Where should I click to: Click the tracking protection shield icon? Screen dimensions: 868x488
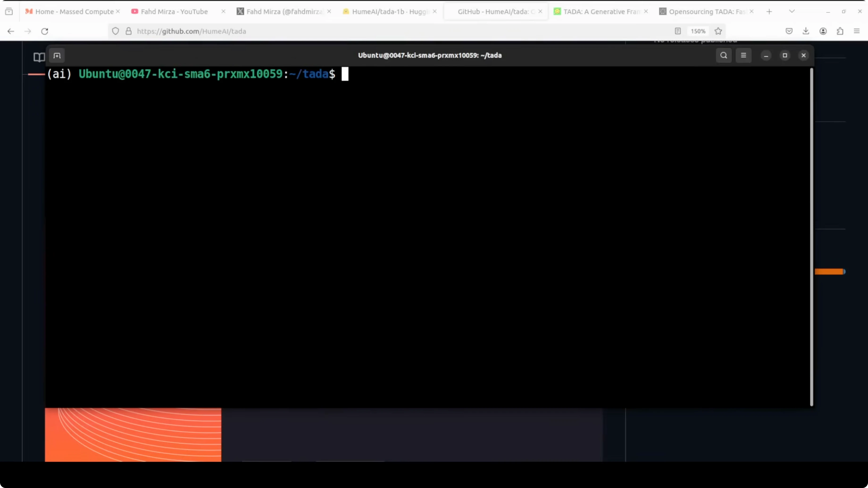pyautogui.click(x=116, y=31)
